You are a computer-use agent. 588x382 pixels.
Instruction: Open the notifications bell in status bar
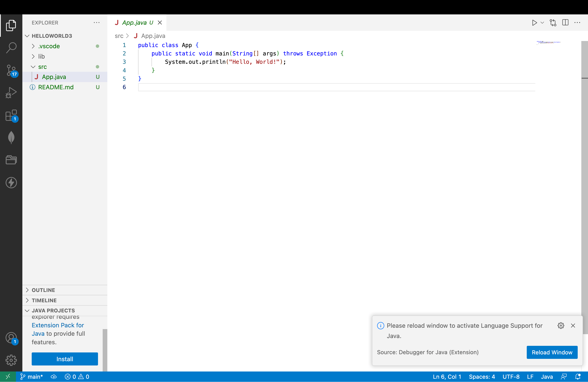[x=578, y=377]
